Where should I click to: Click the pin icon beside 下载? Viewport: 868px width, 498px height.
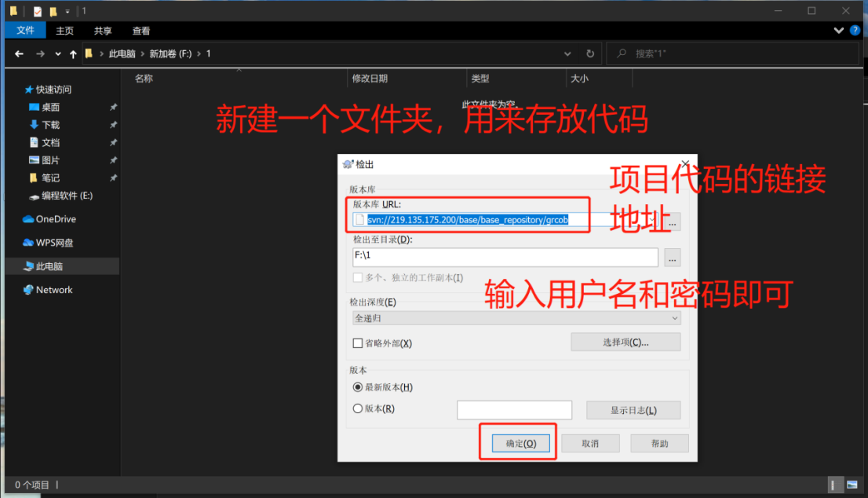[x=113, y=125]
